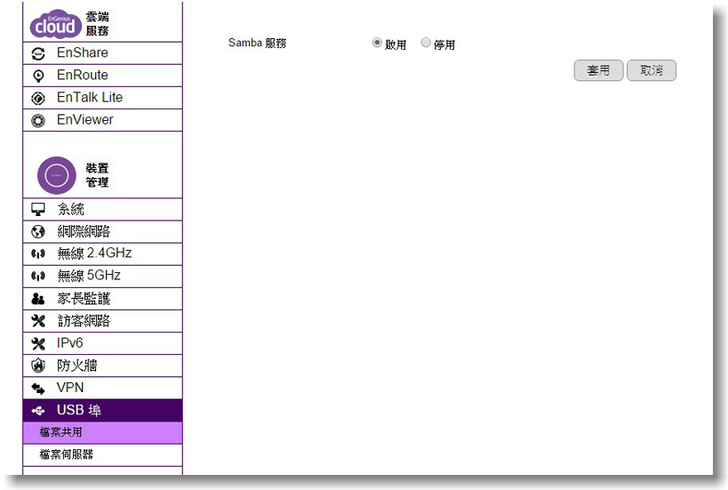Open the 家長監護 parental control menu
This screenshot has width=728, height=490.
[x=83, y=298]
